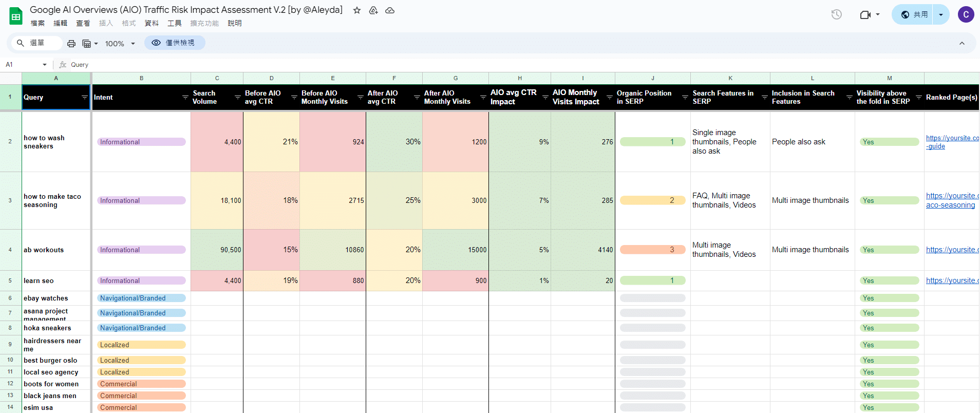
Task: Open the 100% zoom dropdown
Action: point(120,44)
